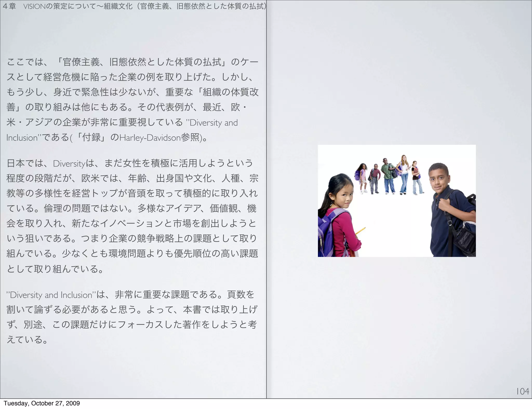Click the line ending with 優先順位の高い課題
The height and width of the screenshot is (409, 532).
132,254
